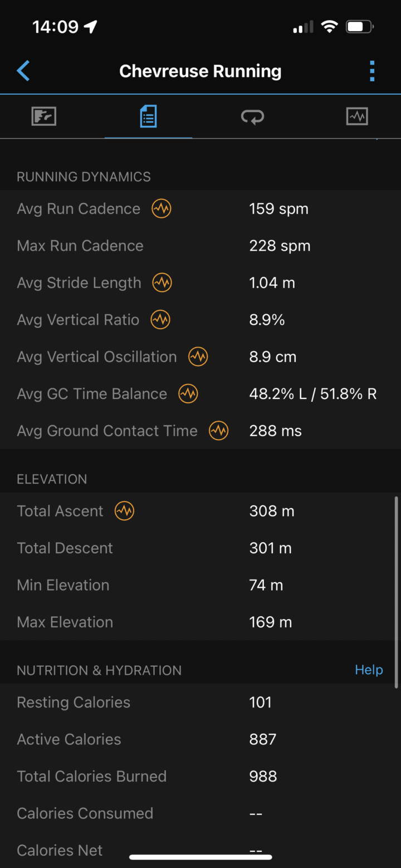Select the stats details tab

coord(148,116)
